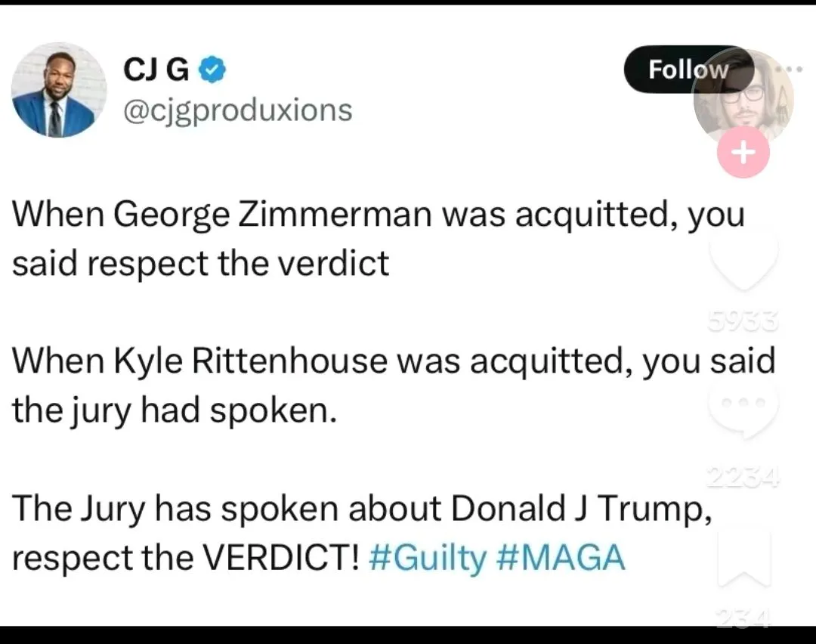This screenshot has height=644, width=816.
Task: Tap the 5933 likes count
Action: click(x=744, y=324)
